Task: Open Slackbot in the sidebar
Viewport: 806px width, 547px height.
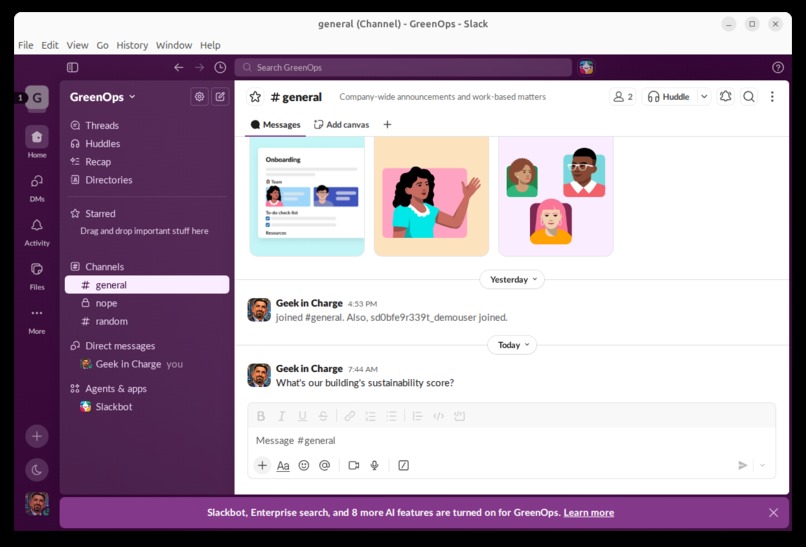Action: (x=147, y=407)
